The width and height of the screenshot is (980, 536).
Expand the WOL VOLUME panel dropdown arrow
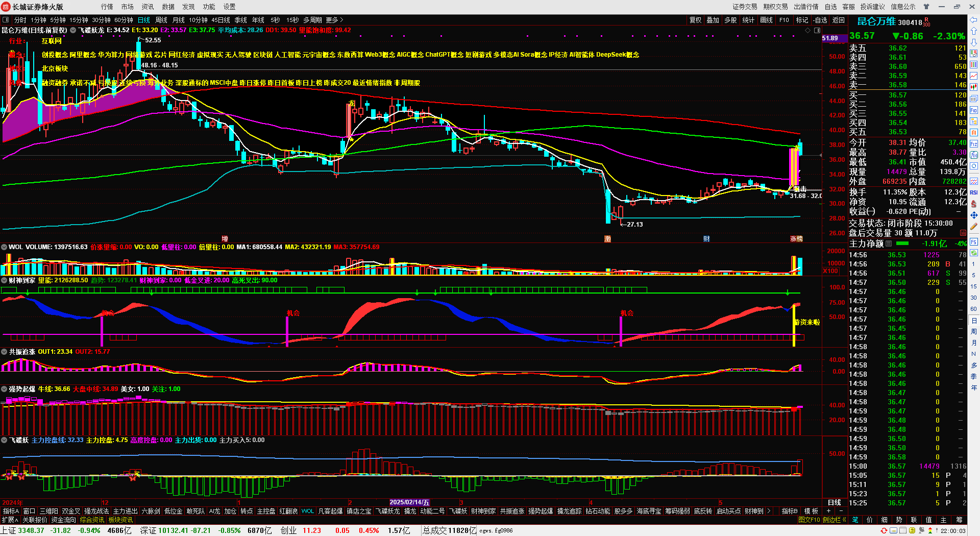[4, 247]
